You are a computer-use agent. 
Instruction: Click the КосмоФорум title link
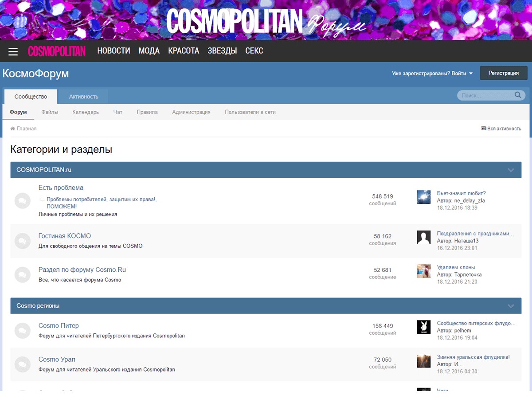(35, 74)
